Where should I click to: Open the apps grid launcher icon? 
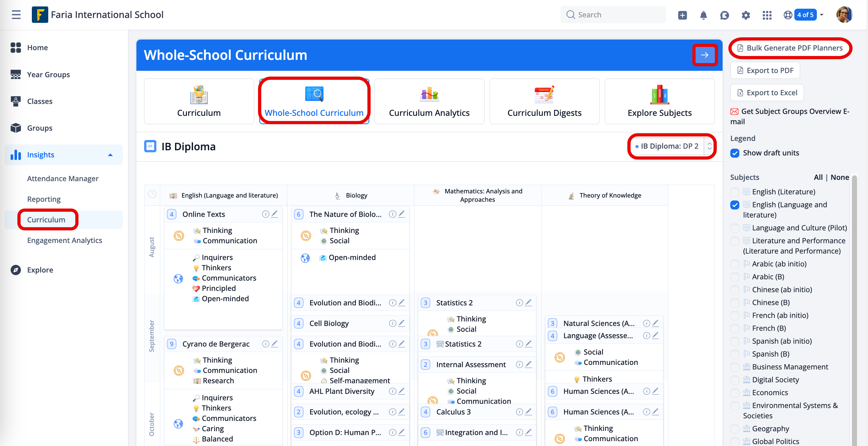[x=767, y=15]
